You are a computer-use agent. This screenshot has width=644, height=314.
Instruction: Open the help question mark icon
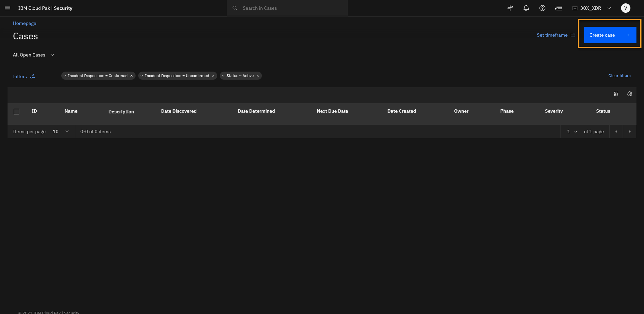pyautogui.click(x=542, y=8)
